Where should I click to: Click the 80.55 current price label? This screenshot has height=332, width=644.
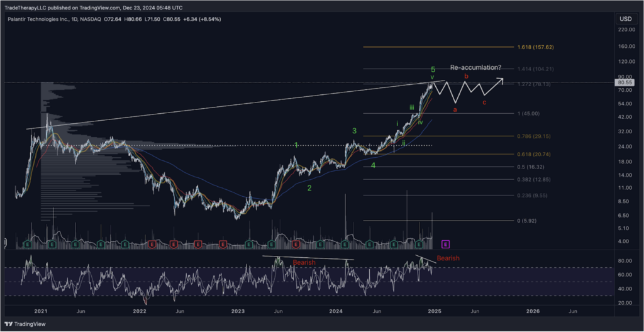(x=625, y=82)
